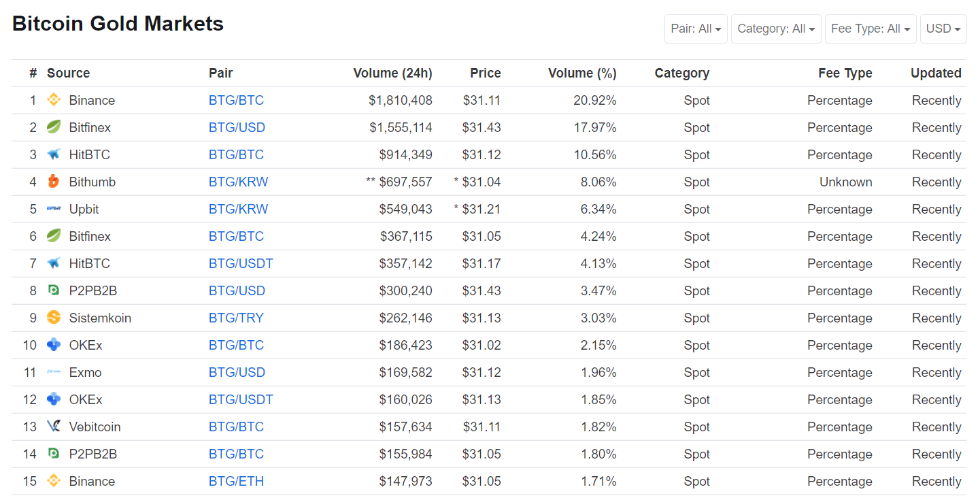Click the Bitfinex leaf icon in row 2
Image resolution: width=980 pixels, height=500 pixels.
54,127
